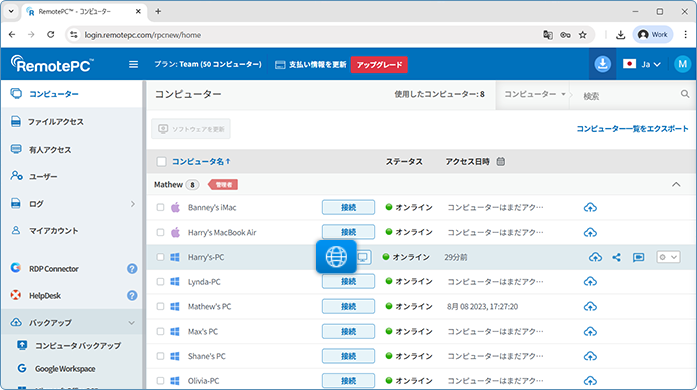Check the Lynda-PC checkbox
Viewport: 697px width, 390px height.
click(160, 281)
